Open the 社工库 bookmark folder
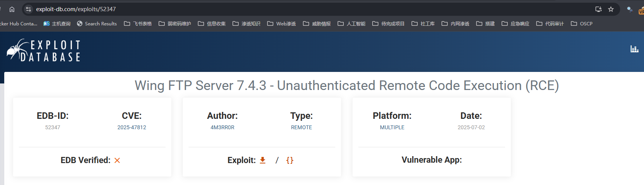The height and width of the screenshot is (185, 644). (x=423, y=23)
